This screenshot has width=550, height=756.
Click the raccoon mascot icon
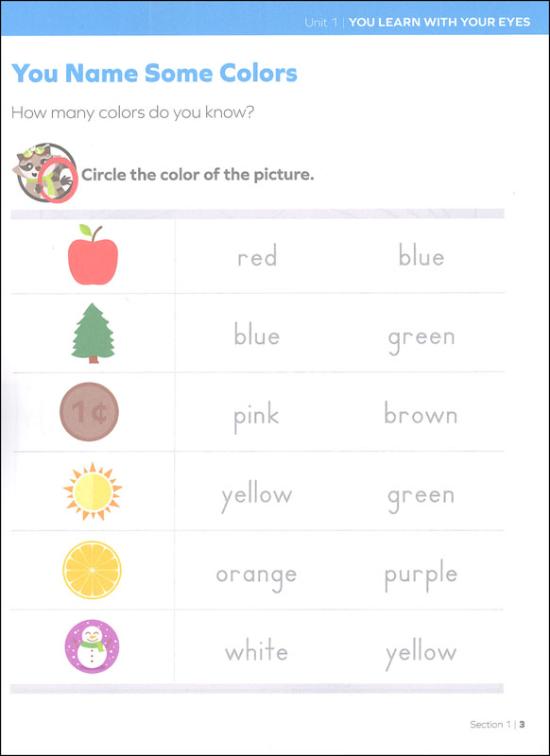click(44, 173)
